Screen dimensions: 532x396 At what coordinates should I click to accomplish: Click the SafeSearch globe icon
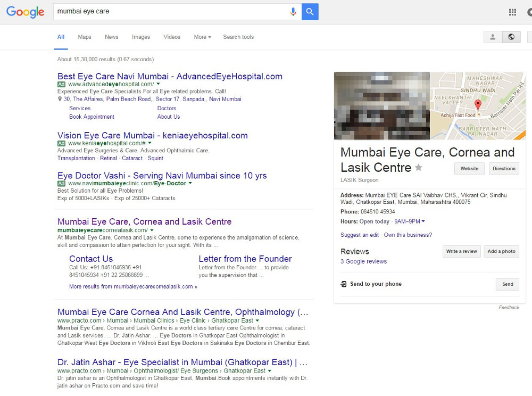511,37
